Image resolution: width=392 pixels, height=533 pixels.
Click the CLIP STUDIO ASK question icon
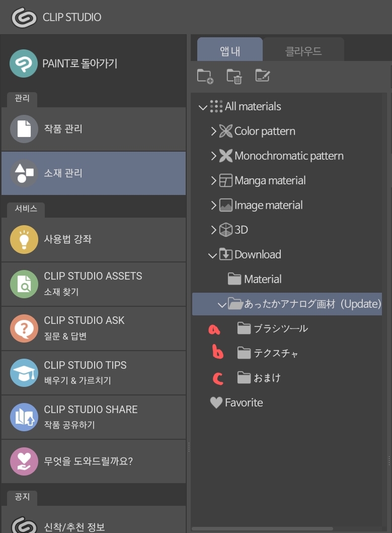point(24,328)
